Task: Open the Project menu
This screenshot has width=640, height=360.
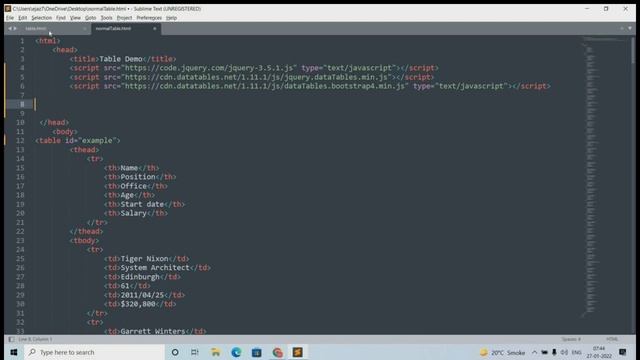Action: tap(124, 18)
